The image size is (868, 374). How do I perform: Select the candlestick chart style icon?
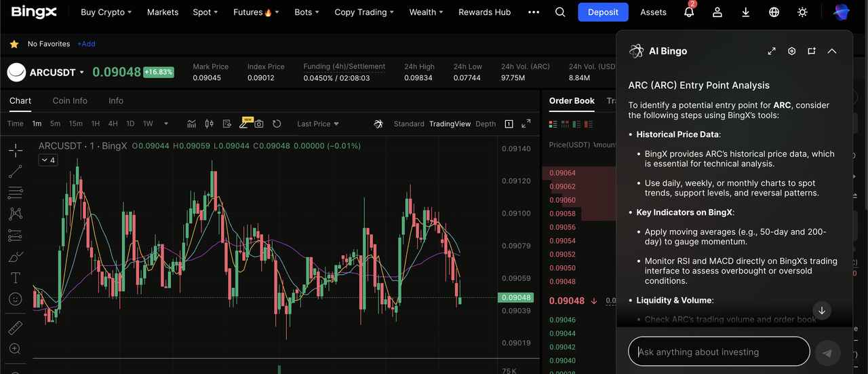pos(209,124)
